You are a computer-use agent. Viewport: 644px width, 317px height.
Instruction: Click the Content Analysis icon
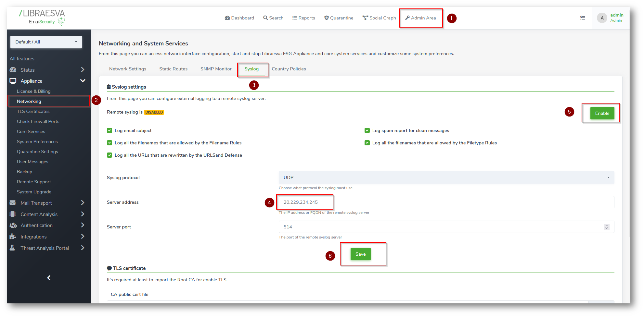tap(13, 214)
